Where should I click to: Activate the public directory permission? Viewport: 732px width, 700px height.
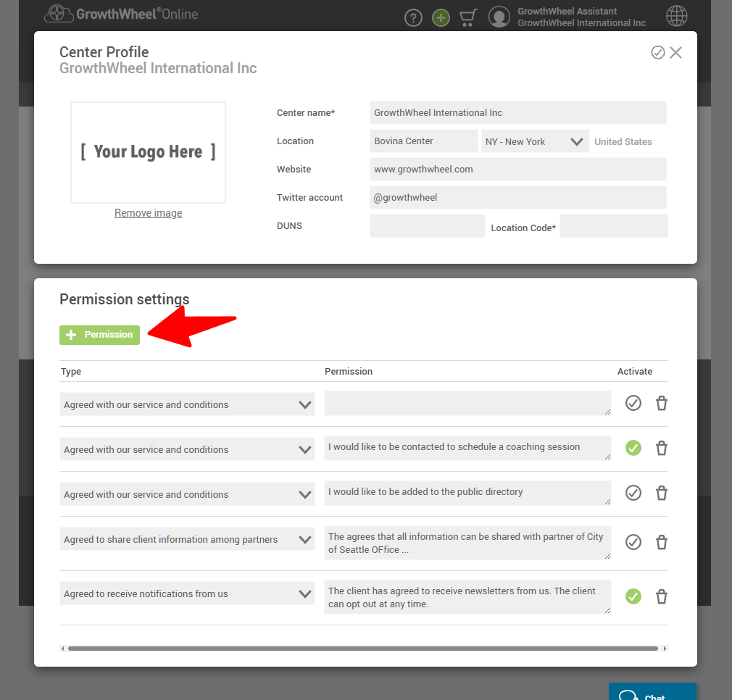coord(633,493)
